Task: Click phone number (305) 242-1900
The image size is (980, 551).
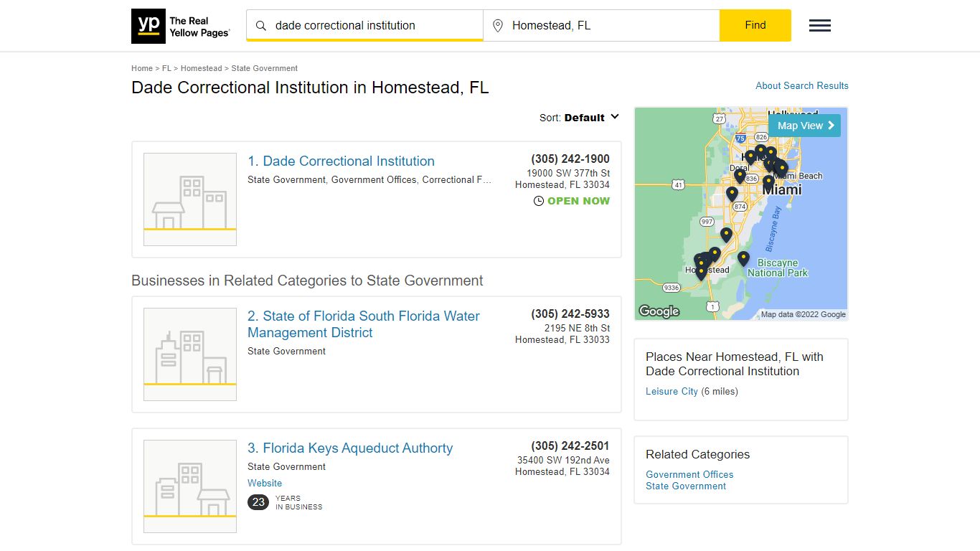Action: point(570,159)
